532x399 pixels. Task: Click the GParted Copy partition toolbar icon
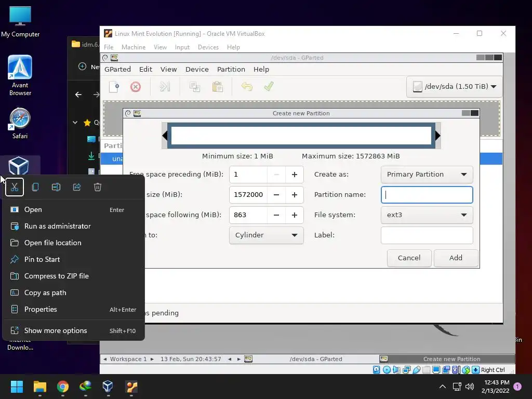pos(195,87)
